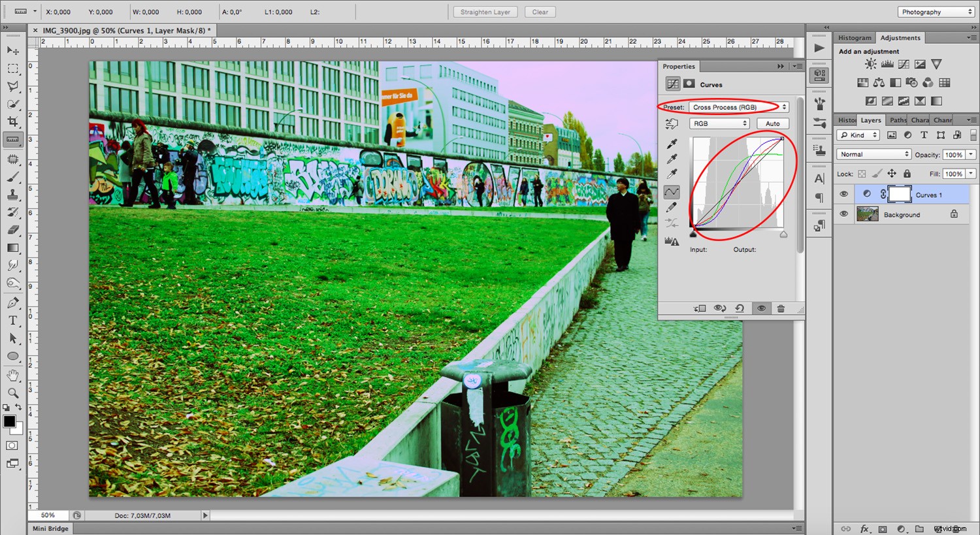
Task: Switch to the Paths tab
Action: coord(897,120)
